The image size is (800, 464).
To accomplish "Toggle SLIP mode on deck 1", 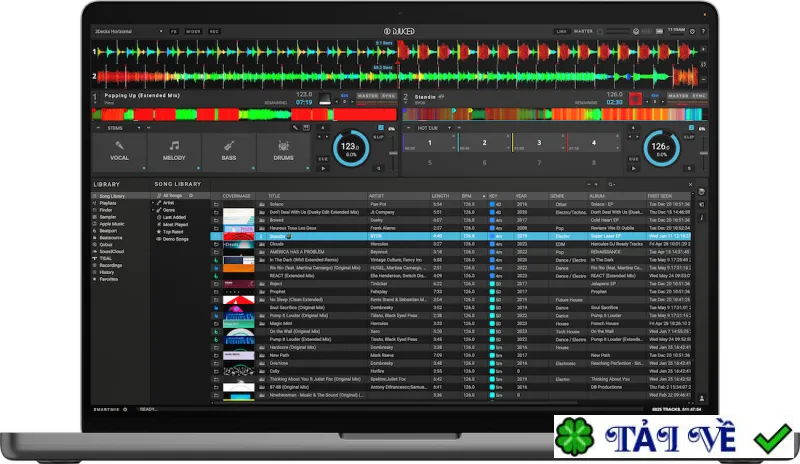I will click(378, 137).
